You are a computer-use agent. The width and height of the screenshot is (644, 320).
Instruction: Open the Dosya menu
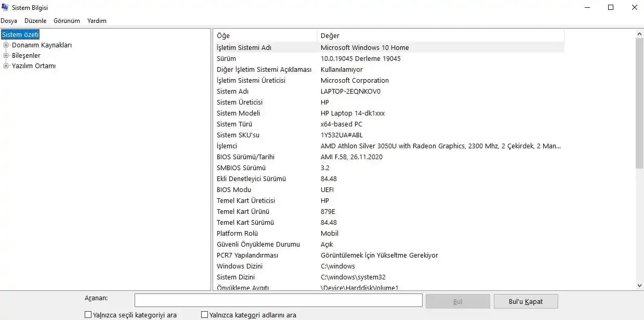(x=9, y=21)
